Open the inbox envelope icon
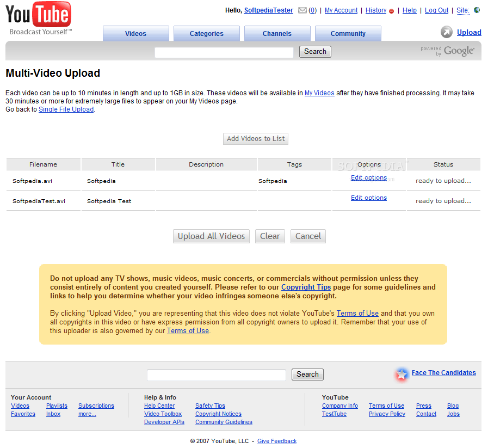Image resolution: width=494 pixels, height=448 pixels. click(302, 10)
